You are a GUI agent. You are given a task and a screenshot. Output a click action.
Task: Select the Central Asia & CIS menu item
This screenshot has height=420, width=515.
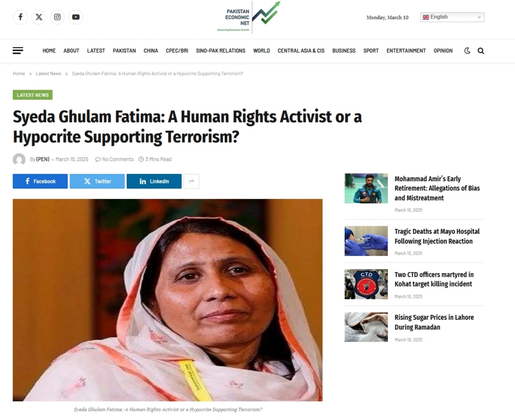[301, 51]
